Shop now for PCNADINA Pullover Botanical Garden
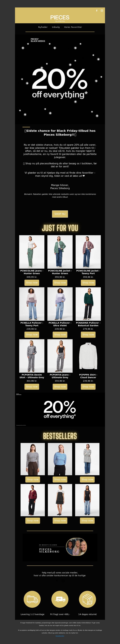Viewport: 120px width, 644px height. [x=88, y=334]
